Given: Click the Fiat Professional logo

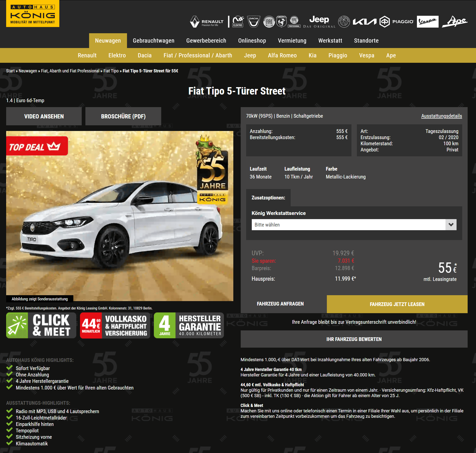Looking at the screenshot, I should pyautogui.click(x=294, y=22).
